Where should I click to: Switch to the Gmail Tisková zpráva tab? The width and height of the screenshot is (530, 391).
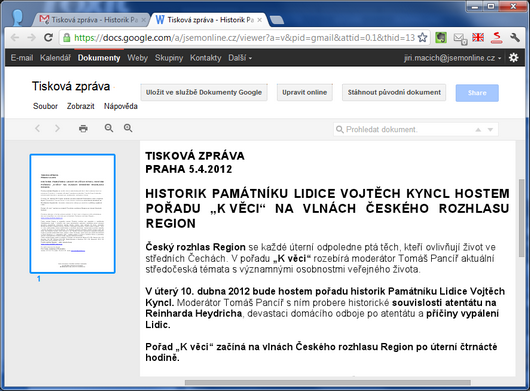point(91,20)
